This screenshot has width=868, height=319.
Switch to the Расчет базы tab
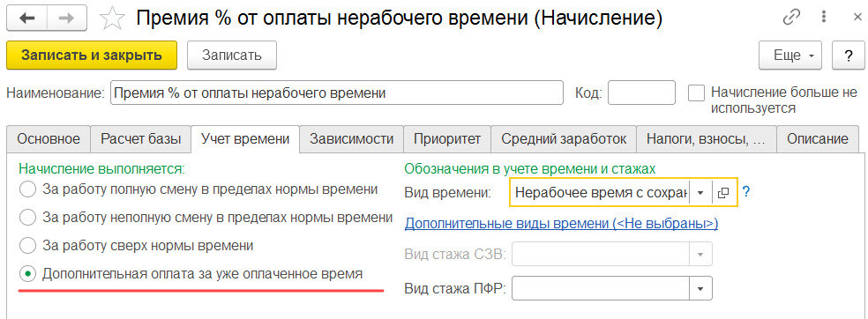(140, 138)
